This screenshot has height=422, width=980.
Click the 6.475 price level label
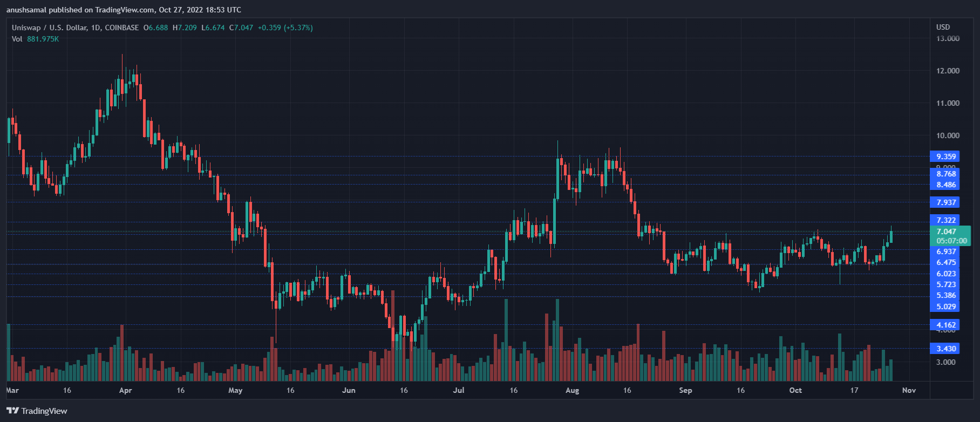(x=944, y=262)
